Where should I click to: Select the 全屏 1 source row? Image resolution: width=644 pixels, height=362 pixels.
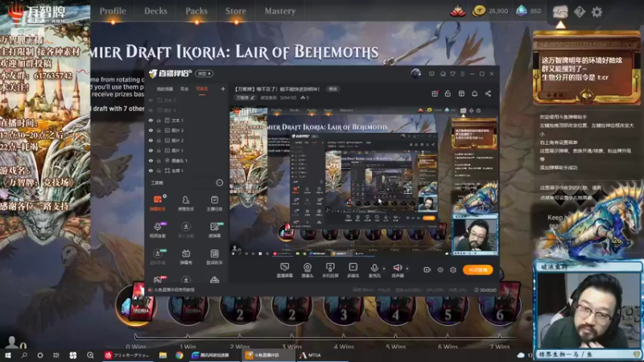(x=187, y=171)
